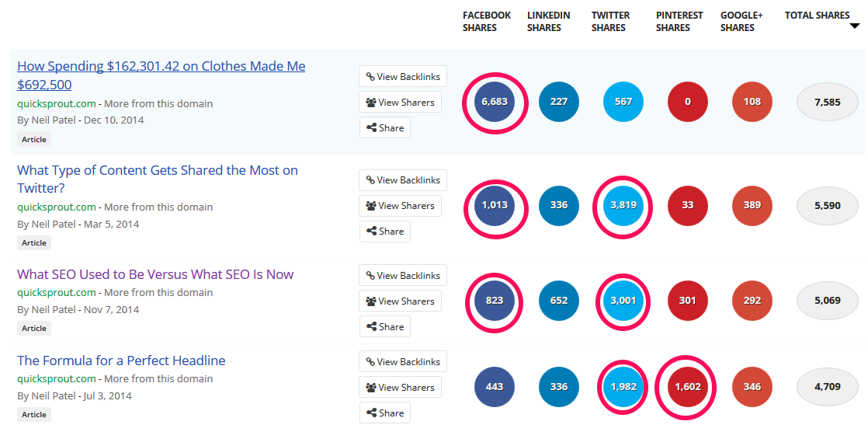This screenshot has height=425, width=868.
Task: Click the Twitter shares circle showing 3,001
Action: 623,301
